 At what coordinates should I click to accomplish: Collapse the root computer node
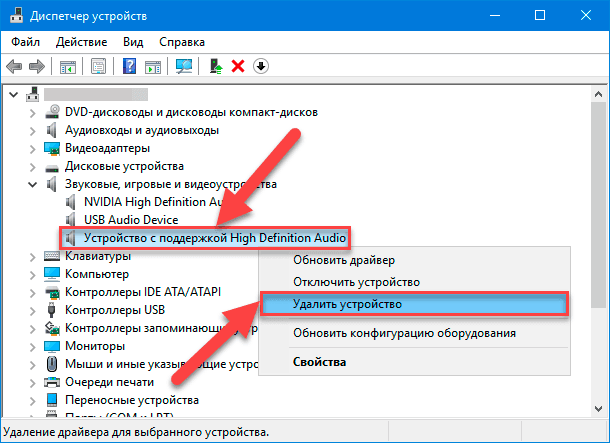[14, 95]
